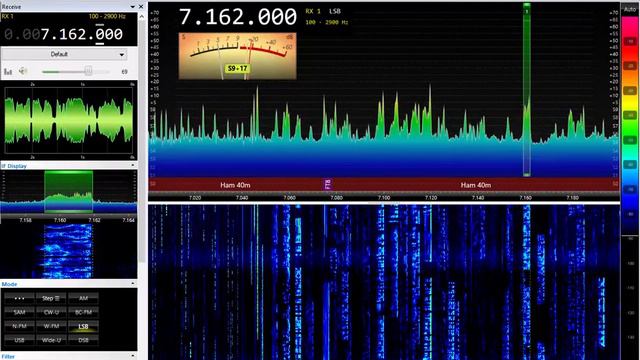The height and width of the screenshot is (360, 640).
Task: Adjust the volume slider handle
Action: 88,71
